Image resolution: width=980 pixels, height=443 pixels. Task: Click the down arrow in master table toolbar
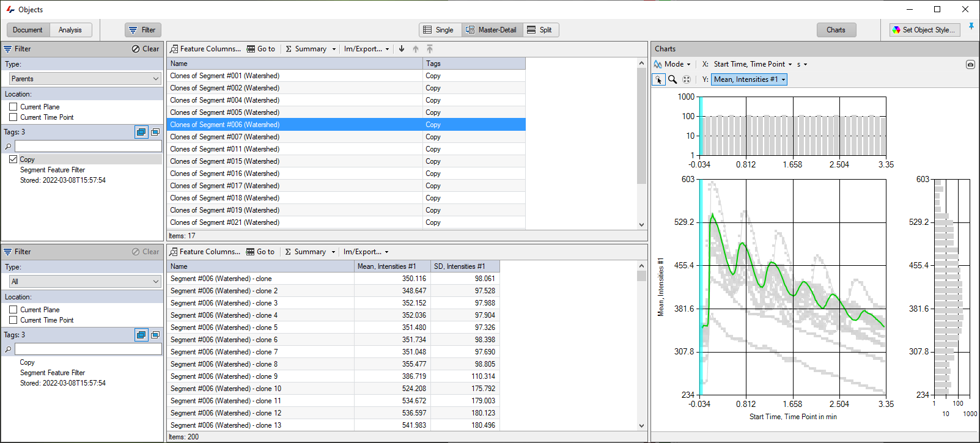[402, 49]
